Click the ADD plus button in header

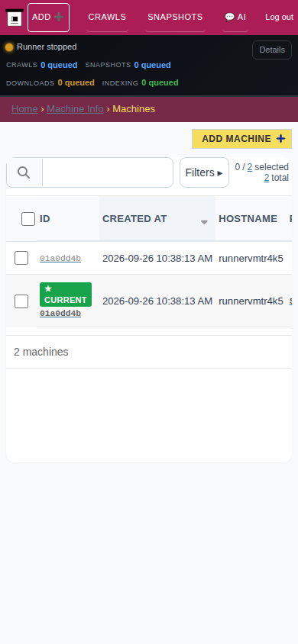click(48, 18)
